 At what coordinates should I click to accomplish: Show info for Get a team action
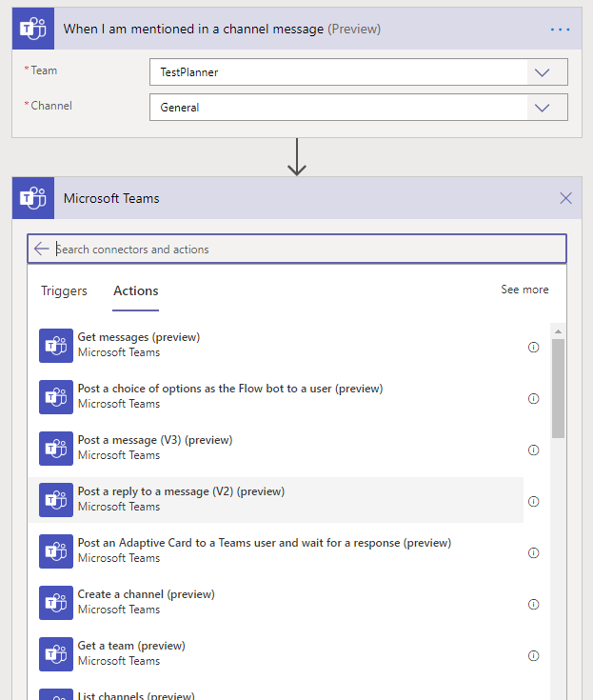pyautogui.click(x=534, y=655)
